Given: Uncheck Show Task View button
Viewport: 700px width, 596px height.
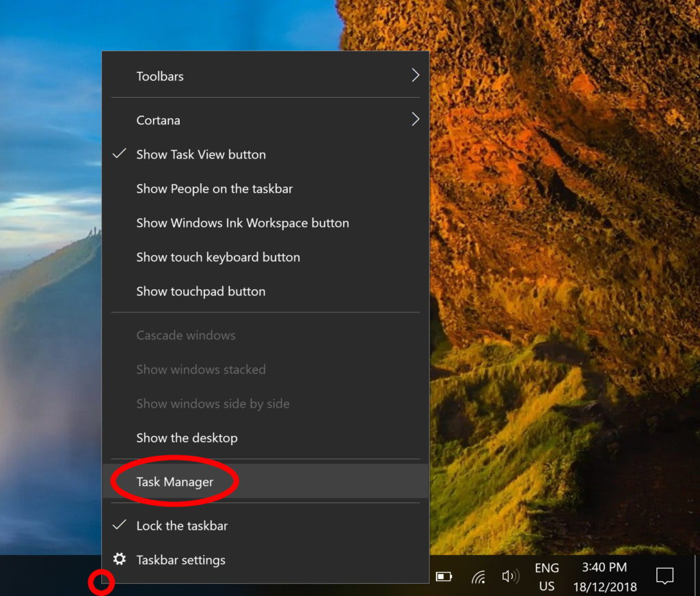Looking at the screenshot, I should 201,154.
